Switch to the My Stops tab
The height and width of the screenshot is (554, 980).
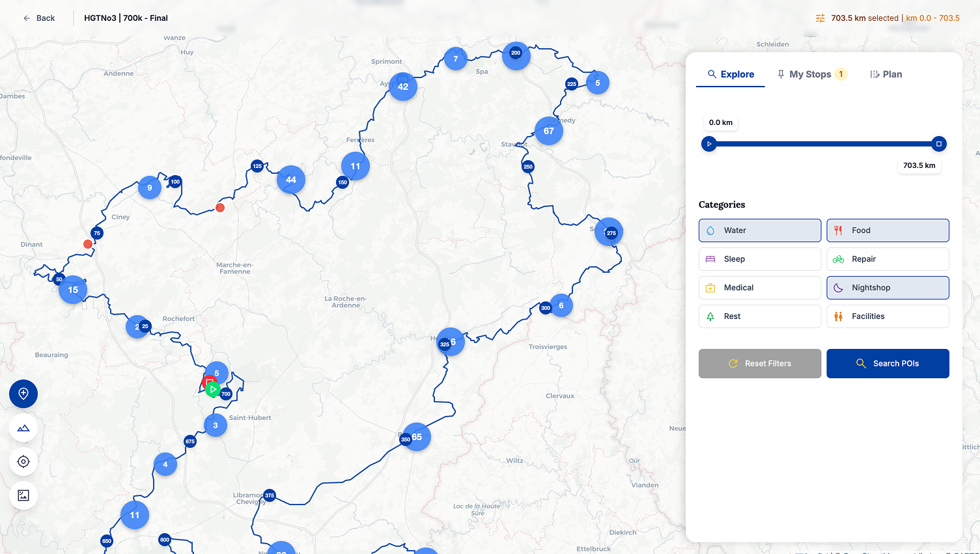coord(811,74)
